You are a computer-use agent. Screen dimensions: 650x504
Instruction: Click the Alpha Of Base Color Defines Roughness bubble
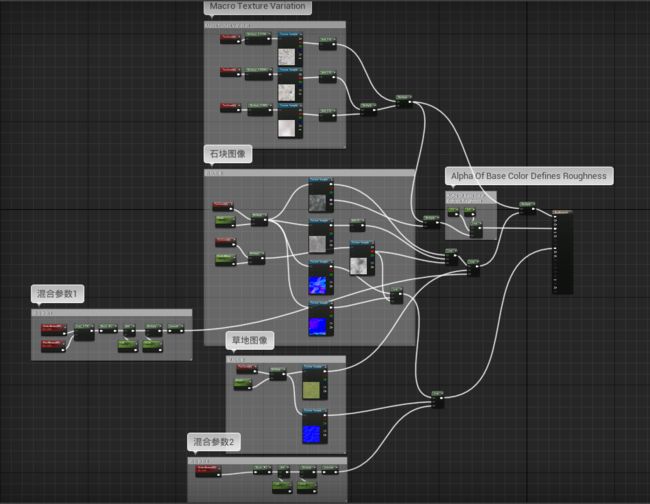tap(529, 176)
